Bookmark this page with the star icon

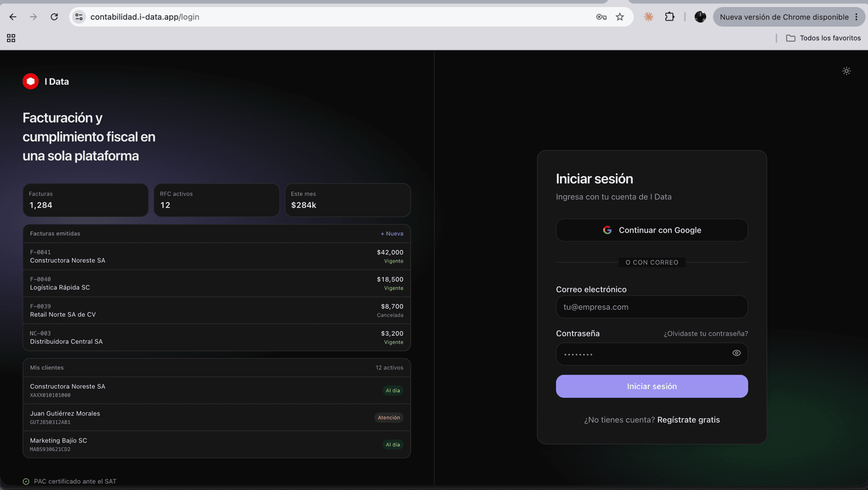tap(620, 17)
